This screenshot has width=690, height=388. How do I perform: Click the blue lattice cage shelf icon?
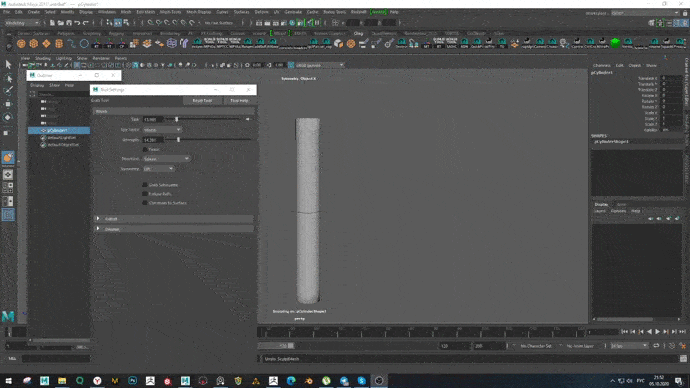point(172,44)
